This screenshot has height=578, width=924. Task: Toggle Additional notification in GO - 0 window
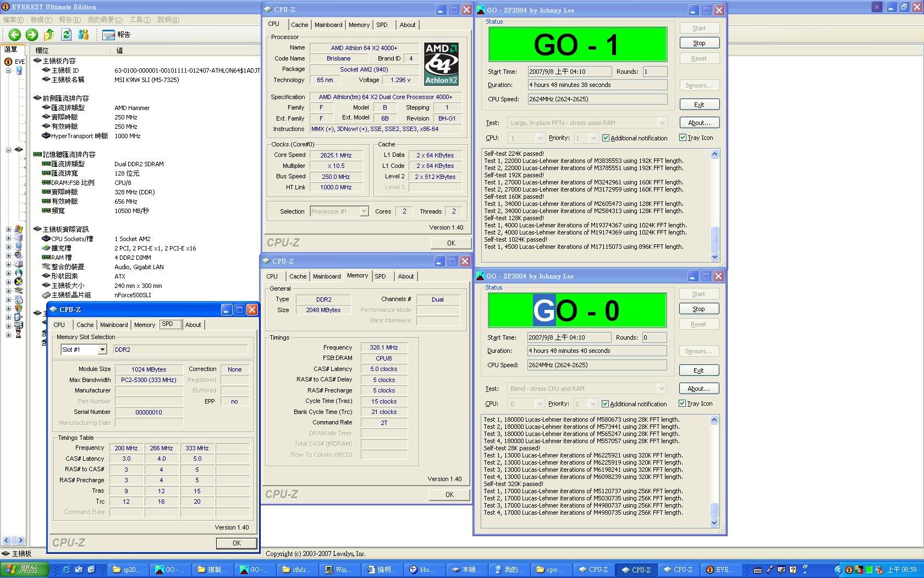tap(605, 404)
